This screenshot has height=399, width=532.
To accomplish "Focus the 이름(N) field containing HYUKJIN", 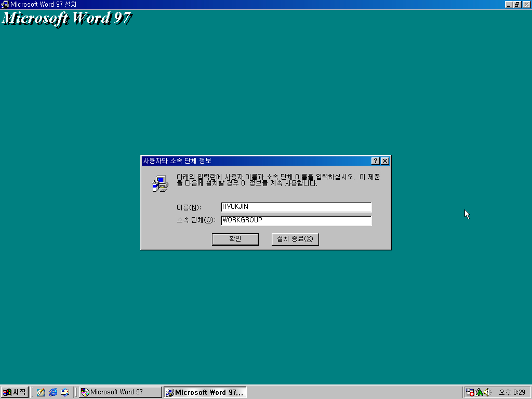I will [296, 207].
